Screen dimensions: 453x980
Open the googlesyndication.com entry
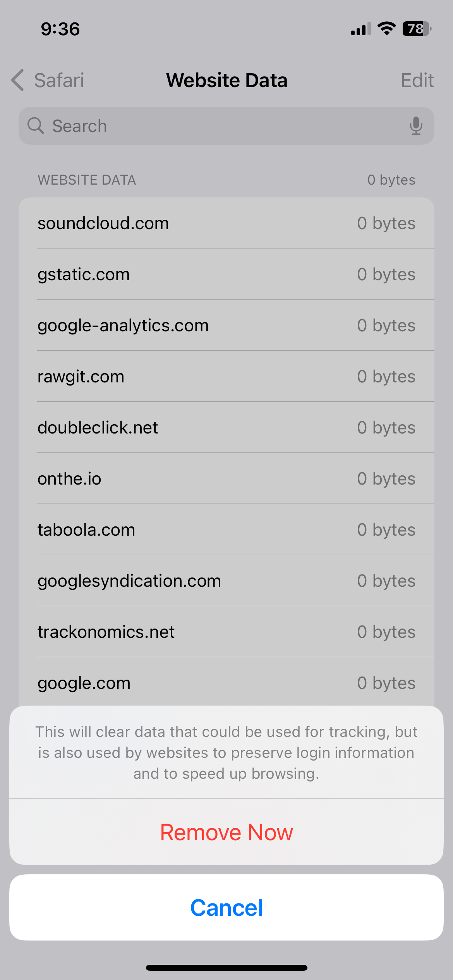tap(226, 581)
